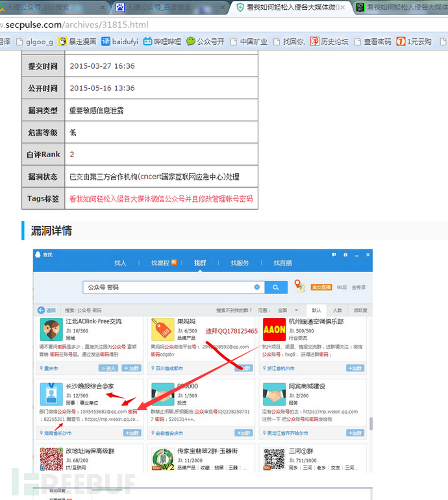Clear the search box with the X icon
The height and width of the screenshot is (500, 448).
point(257,287)
